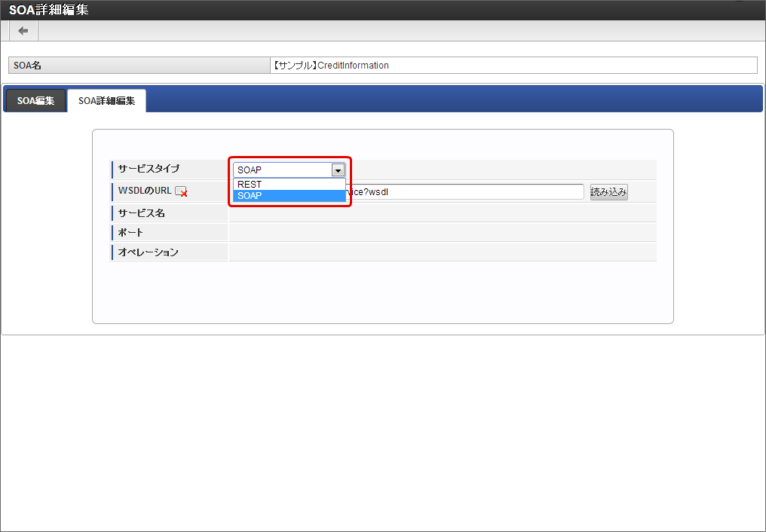Click the サービスタイプ label
Screen dimensions: 766x532
[149, 169]
